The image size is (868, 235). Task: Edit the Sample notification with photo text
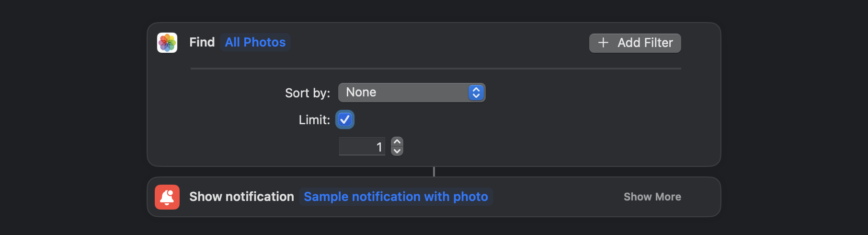pyautogui.click(x=396, y=197)
